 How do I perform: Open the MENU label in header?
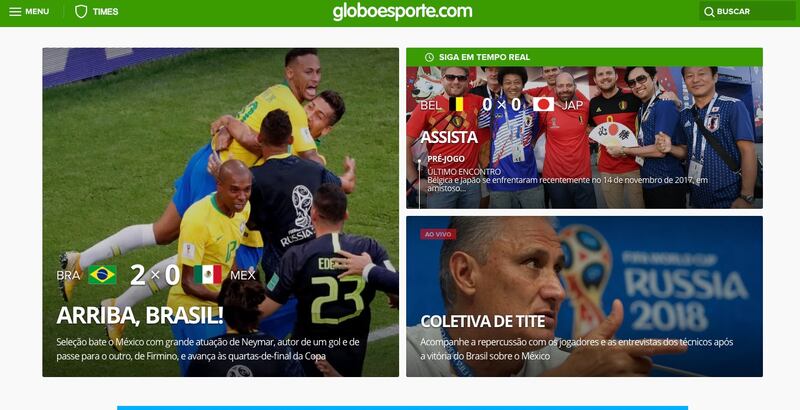click(37, 11)
